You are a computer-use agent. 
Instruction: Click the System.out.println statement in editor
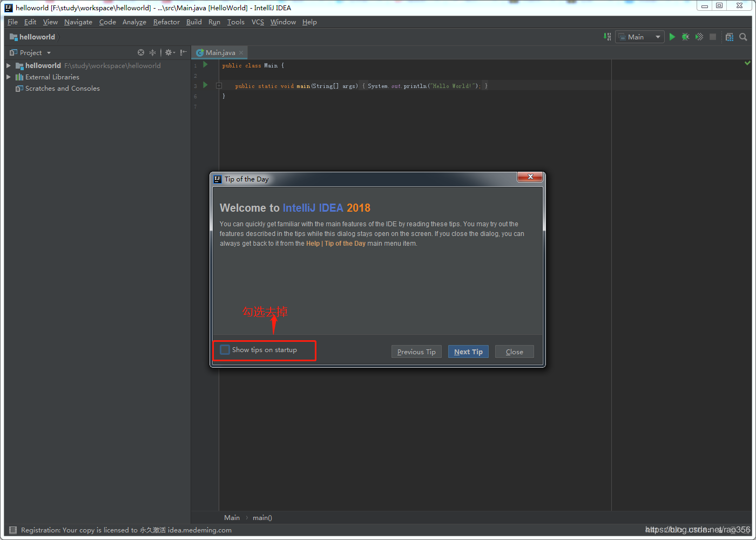424,86
